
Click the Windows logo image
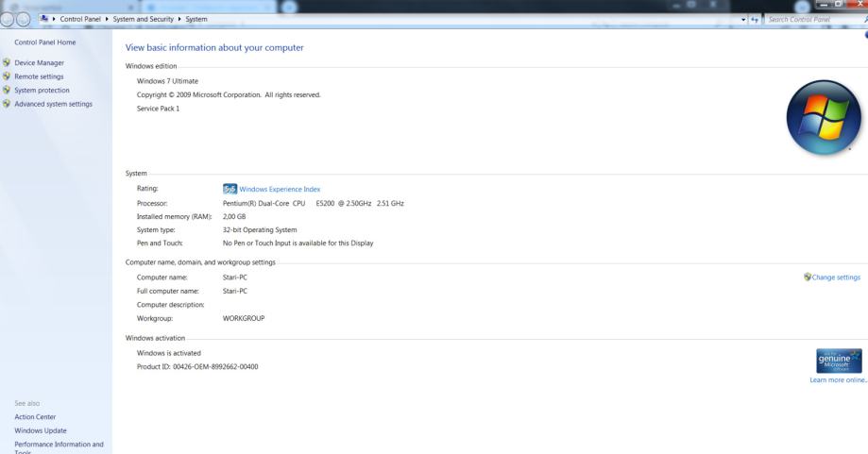coord(824,117)
